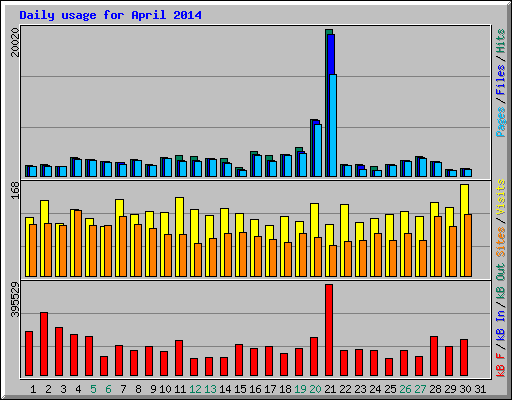This screenshot has width=512, height=400.
Task: Click the day 16 axis label
Action: tap(255, 389)
